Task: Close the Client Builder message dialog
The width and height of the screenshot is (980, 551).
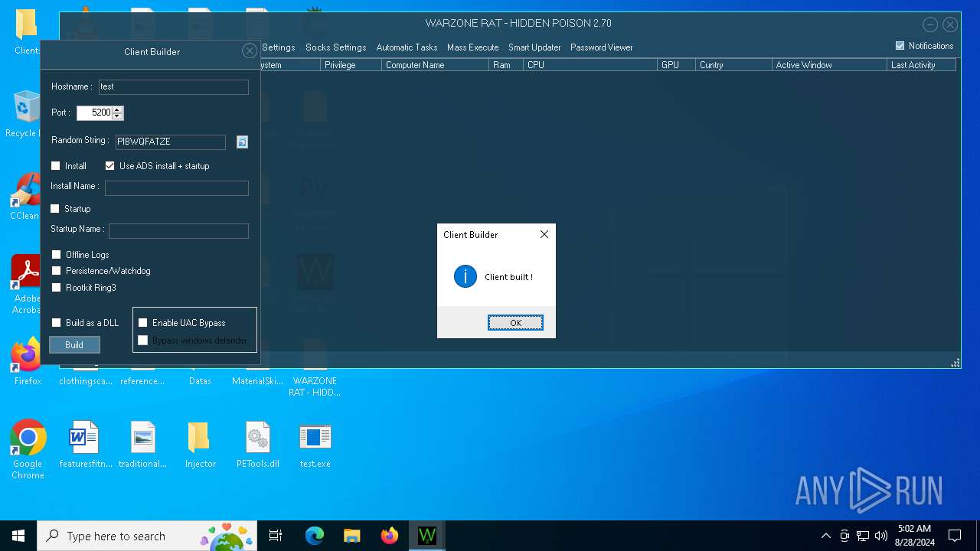Action: tap(544, 234)
